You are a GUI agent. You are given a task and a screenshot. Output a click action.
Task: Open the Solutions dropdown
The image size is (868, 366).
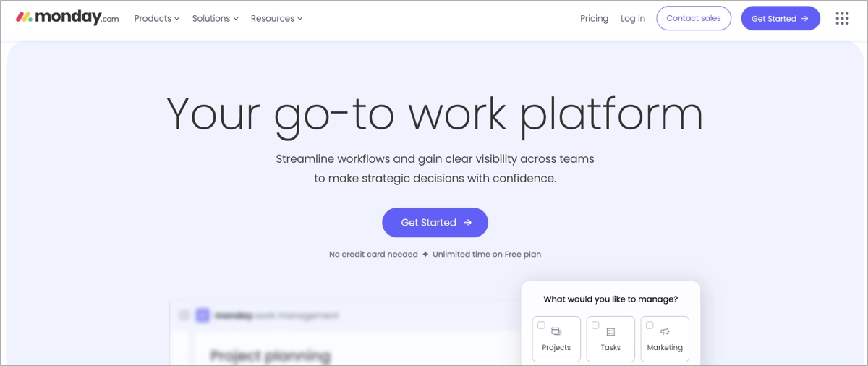coord(215,19)
